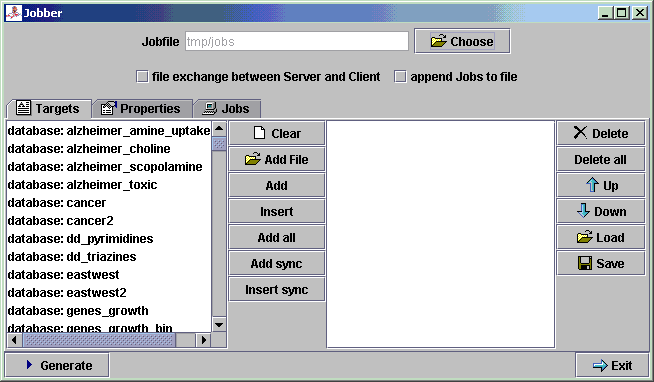The height and width of the screenshot is (382, 654).
Task: Click the Properties tab icon
Action: point(108,108)
